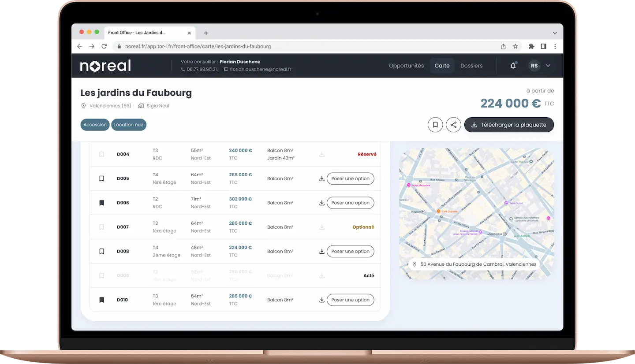Select the Accession tag
Image resolution: width=635 pixels, height=364 pixels.
pos(95,125)
